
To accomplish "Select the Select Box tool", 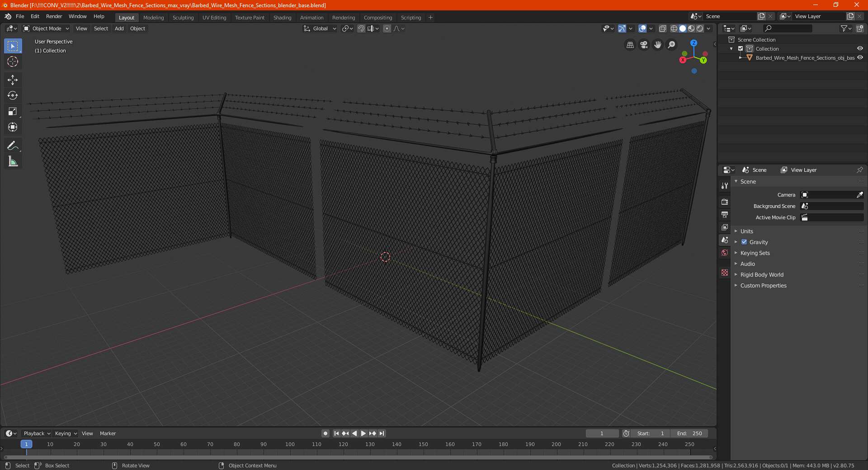I will pyautogui.click(x=13, y=46).
